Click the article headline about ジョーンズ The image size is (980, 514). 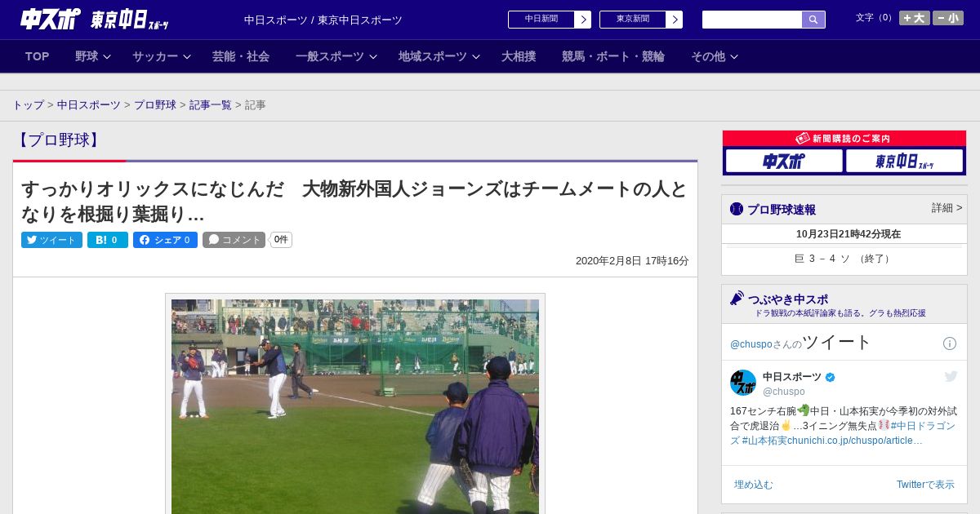point(354,202)
